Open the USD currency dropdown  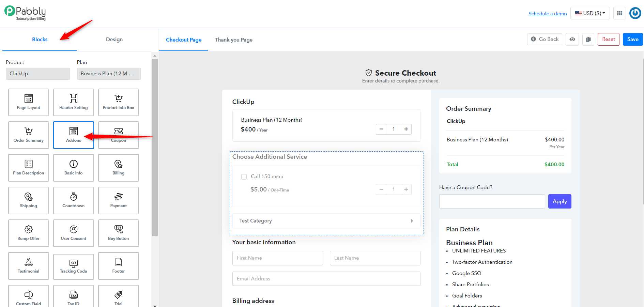pyautogui.click(x=590, y=13)
